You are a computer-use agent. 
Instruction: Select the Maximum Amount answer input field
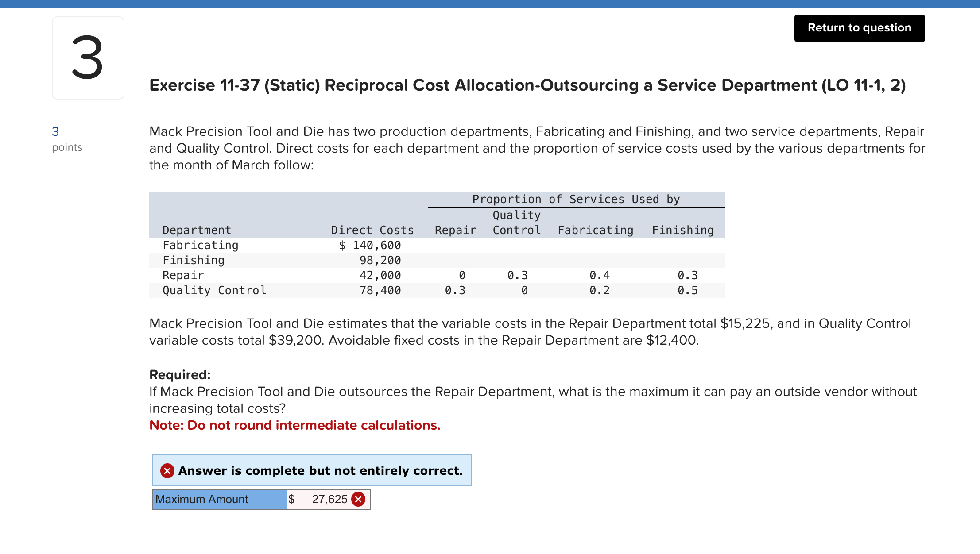pos(323,499)
